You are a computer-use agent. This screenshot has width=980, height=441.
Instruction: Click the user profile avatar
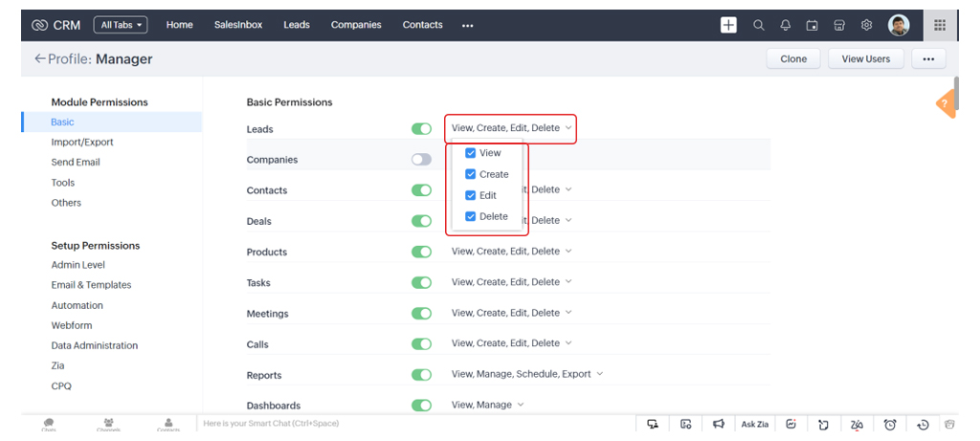click(x=899, y=25)
